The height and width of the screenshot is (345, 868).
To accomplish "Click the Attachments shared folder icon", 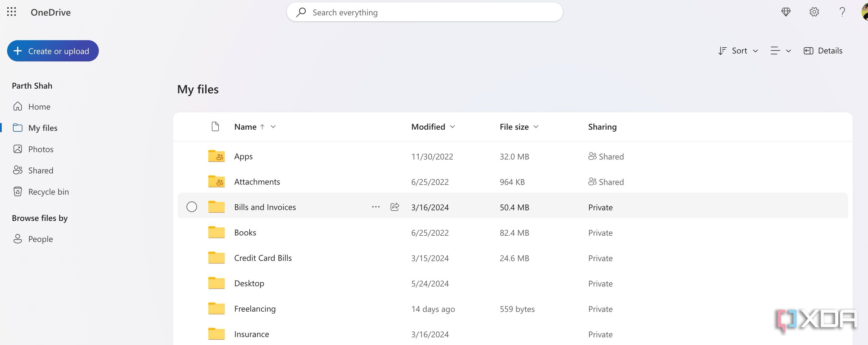I will (x=216, y=181).
